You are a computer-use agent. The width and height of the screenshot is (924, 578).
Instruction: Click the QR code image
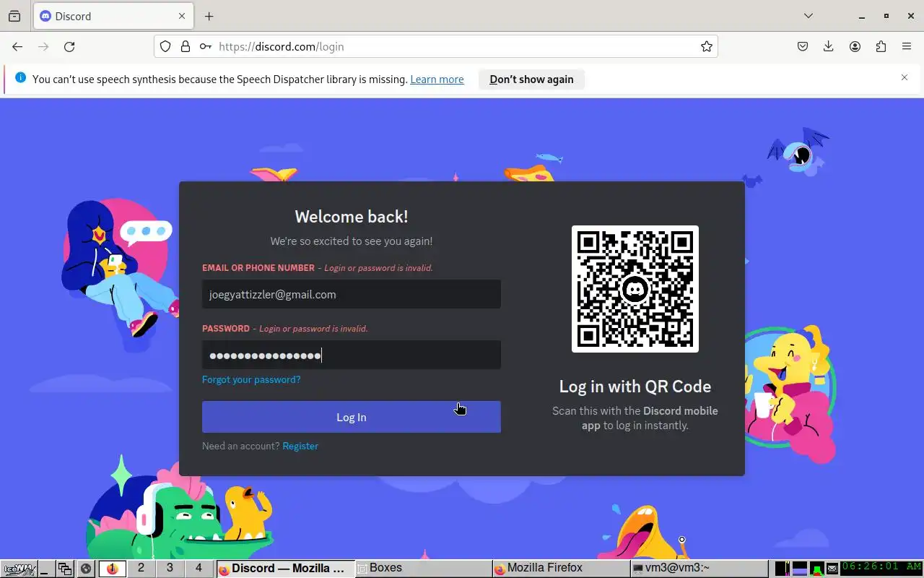[635, 289]
